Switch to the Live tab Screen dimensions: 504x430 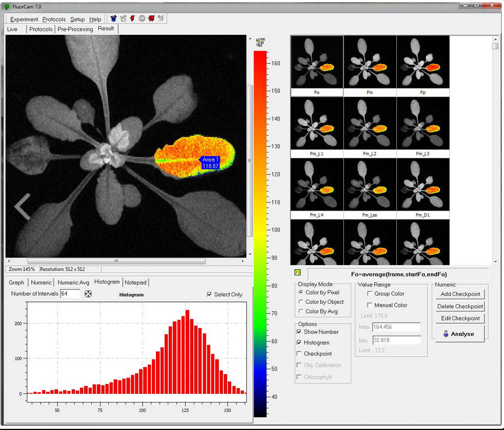point(12,29)
